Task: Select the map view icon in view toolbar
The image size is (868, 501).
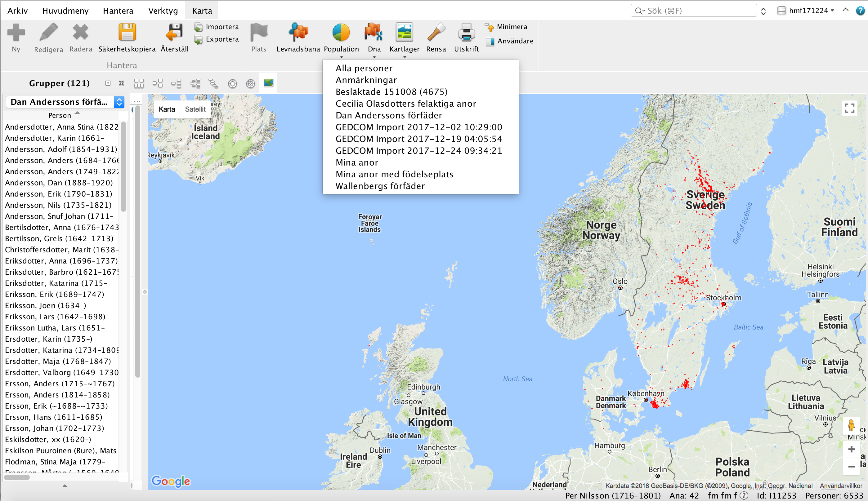Action: (269, 83)
